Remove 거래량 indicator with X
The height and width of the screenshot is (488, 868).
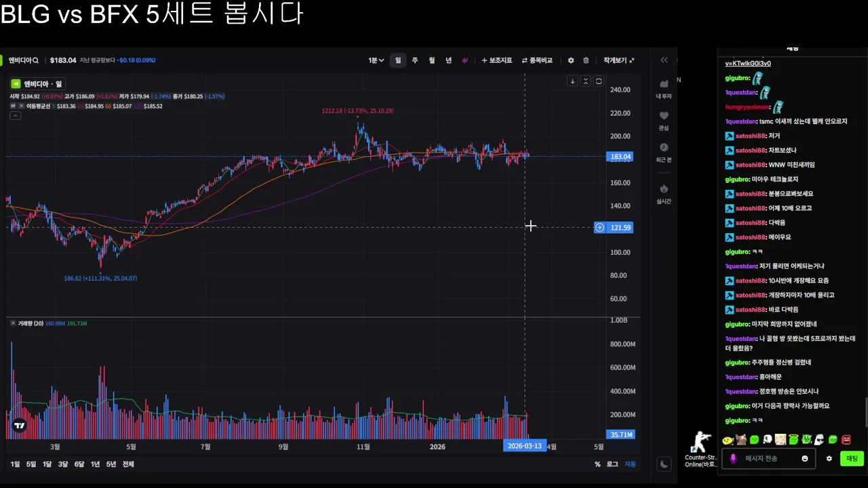13,323
